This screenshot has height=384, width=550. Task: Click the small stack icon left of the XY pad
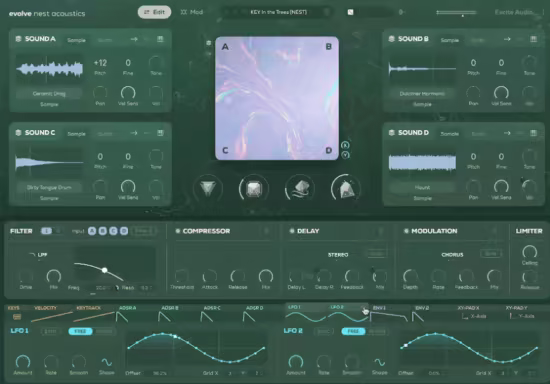coord(209,43)
